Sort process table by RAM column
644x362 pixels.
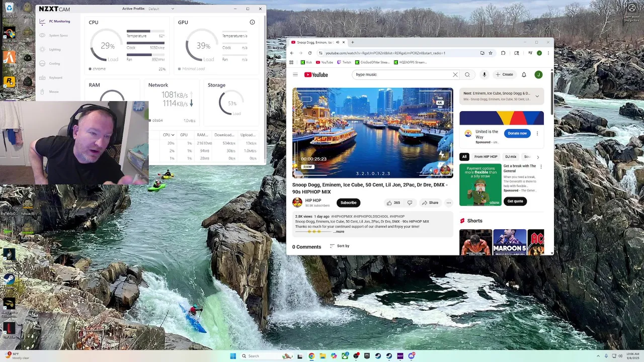(x=202, y=135)
